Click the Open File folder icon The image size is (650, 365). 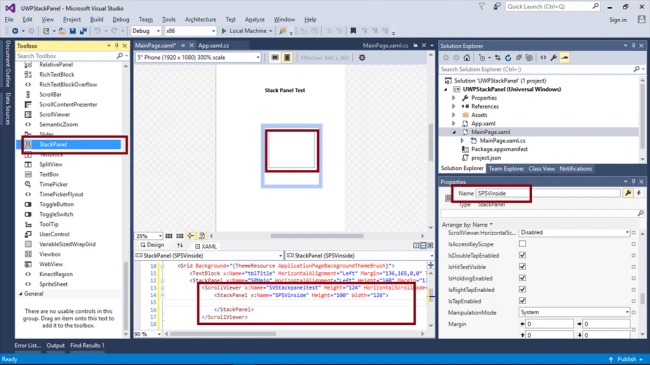tap(62, 31)
